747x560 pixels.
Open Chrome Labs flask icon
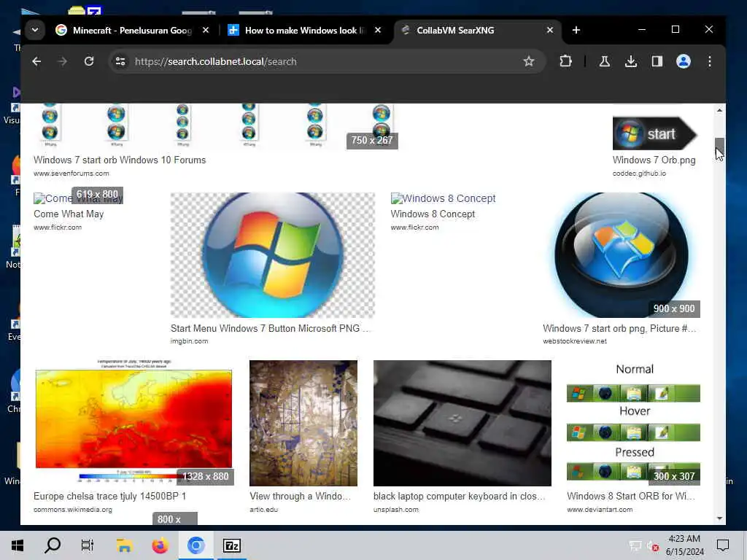(x=605, y=61)
